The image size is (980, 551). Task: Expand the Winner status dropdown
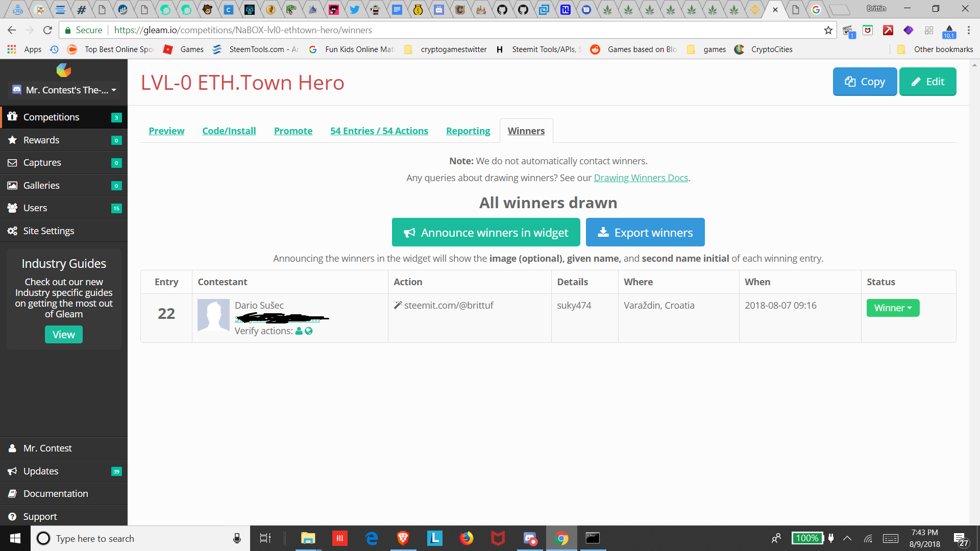pyautogui.click(x=893, y=308)
